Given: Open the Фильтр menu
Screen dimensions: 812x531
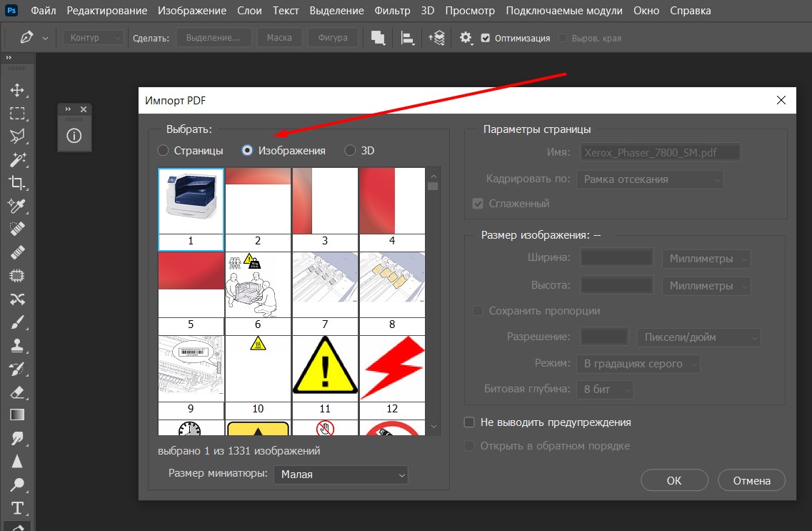Looking at the screenshot, I should point(392,11).
